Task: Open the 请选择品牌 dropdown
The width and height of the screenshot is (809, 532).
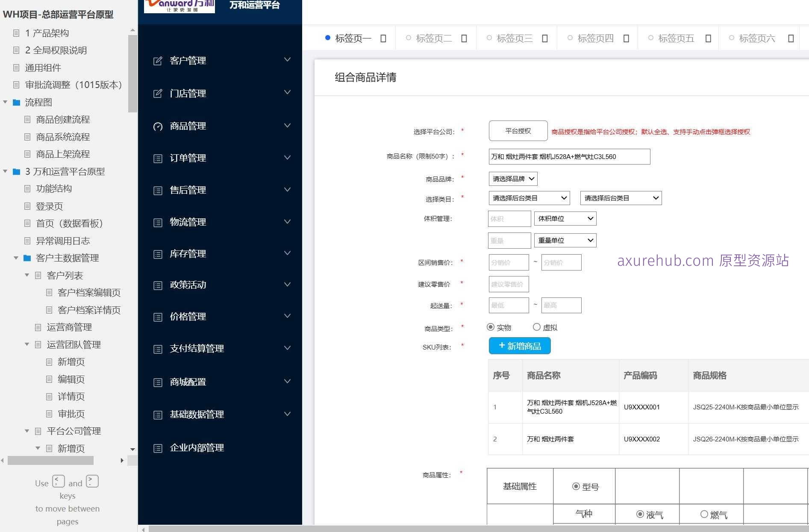Action: tap(513, 179)
